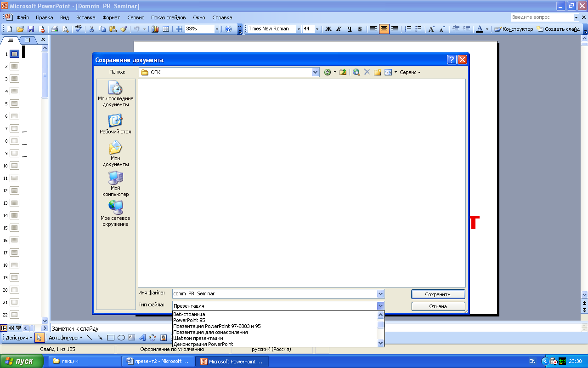This screenshot has height=368, width=588.
Task: Open the Справка menu
Action: (222, 17)
